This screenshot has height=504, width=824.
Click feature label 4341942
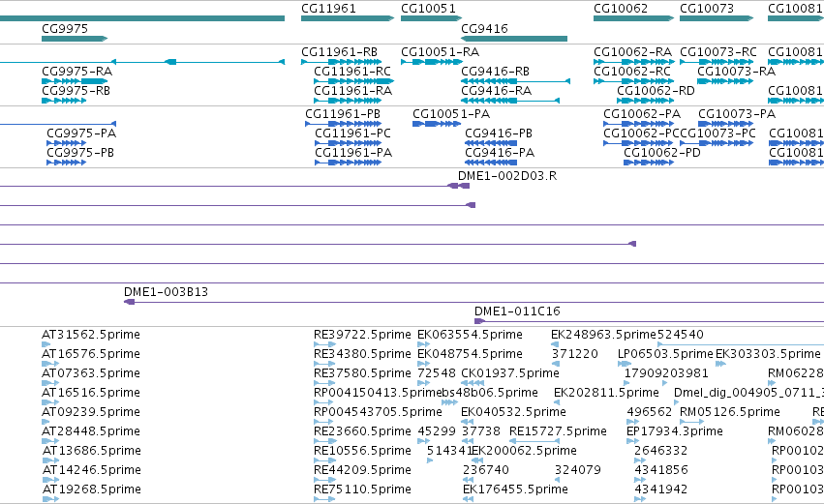click(661, 489)
